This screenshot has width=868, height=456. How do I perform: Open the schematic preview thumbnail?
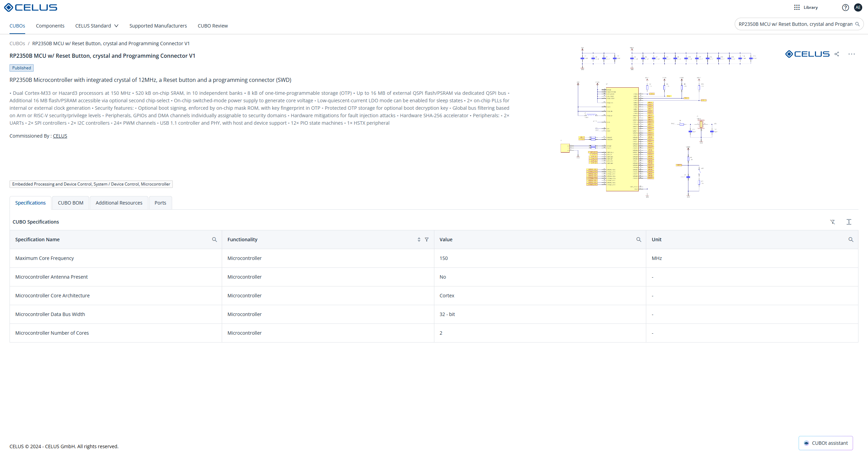click(656, 122)
